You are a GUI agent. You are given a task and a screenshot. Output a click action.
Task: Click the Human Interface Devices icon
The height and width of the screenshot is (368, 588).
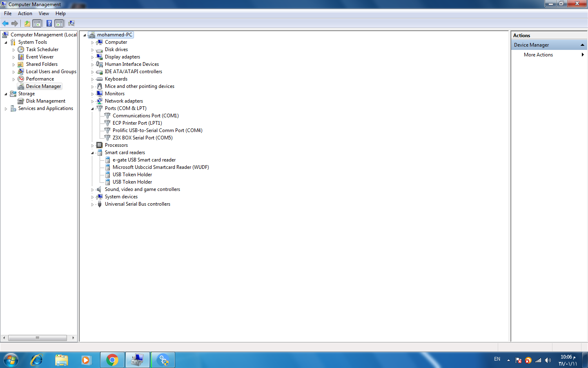(100, 64)
